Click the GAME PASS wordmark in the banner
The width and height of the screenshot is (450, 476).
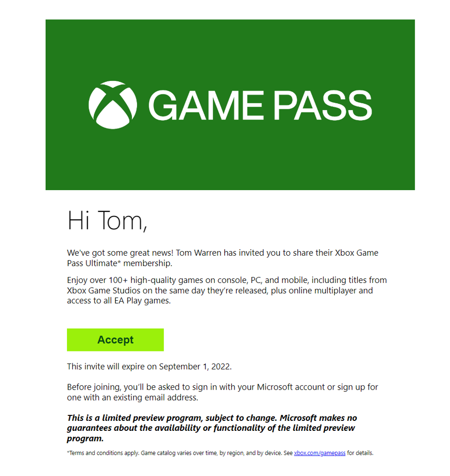click(259, 105)
